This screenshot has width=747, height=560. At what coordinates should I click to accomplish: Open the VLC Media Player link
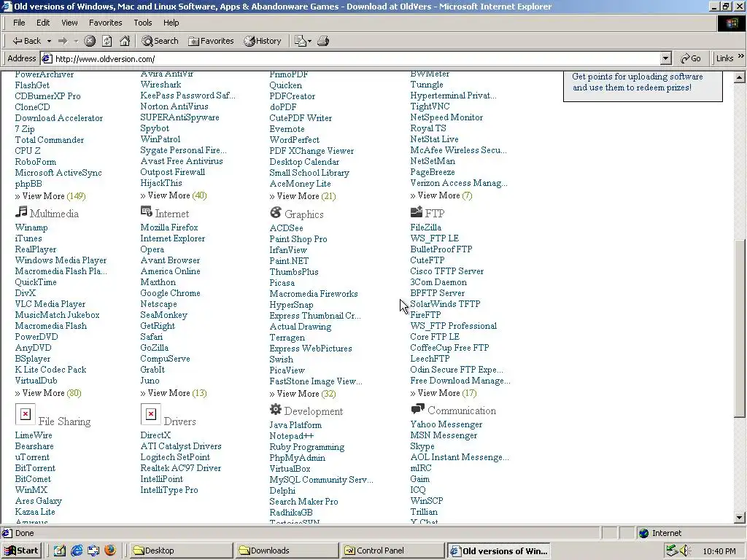[50, 304]
